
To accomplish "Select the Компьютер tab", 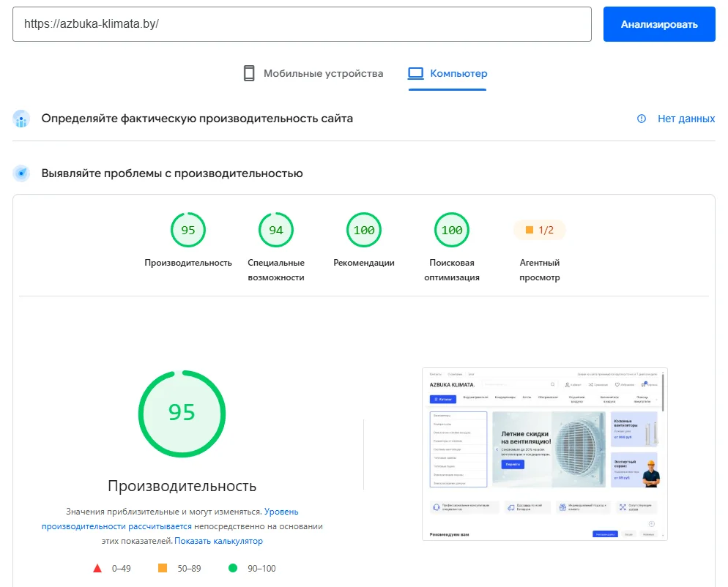I will pyautogui.click(x=447, y=73).
